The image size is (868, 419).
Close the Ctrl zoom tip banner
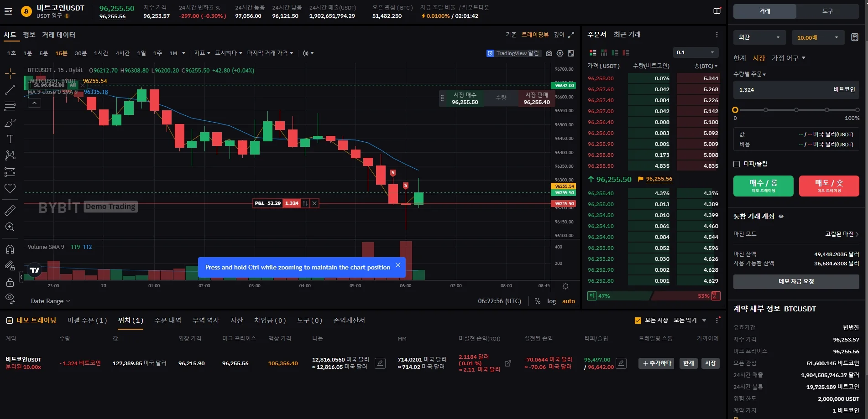398,265
